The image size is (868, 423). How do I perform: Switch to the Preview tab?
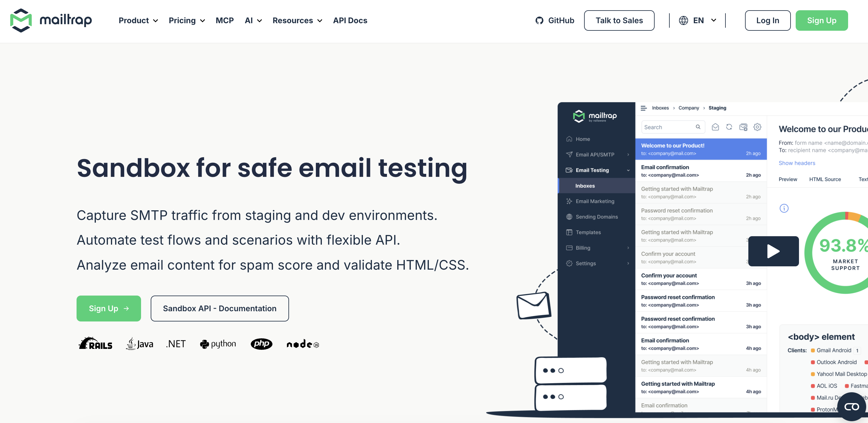(x=788, y=180)
